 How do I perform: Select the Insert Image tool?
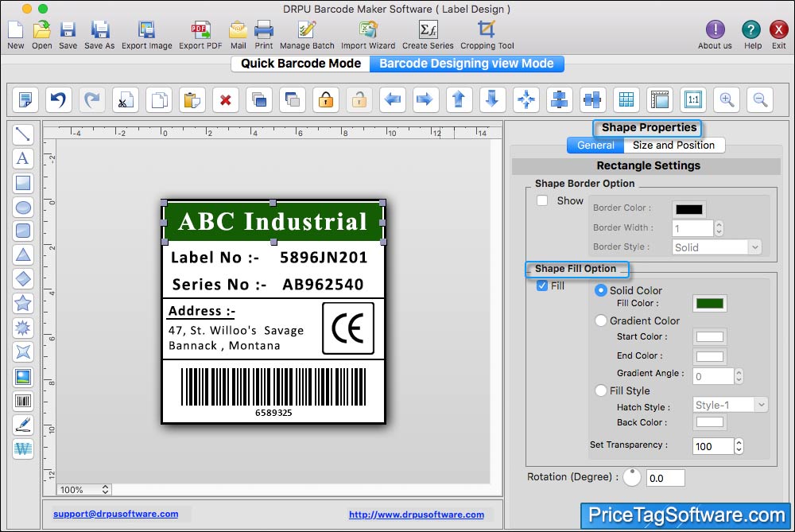point(23,377)
